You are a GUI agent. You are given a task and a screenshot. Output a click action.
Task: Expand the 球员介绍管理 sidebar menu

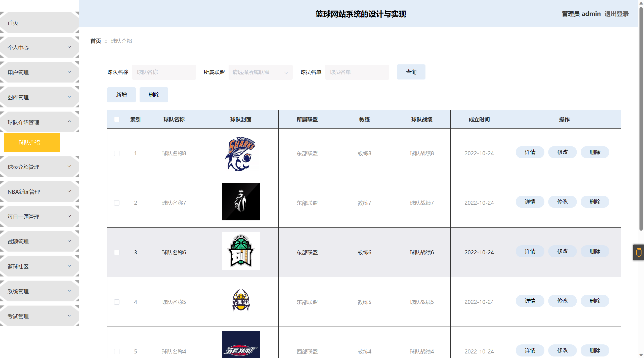(x=39, y=167)
